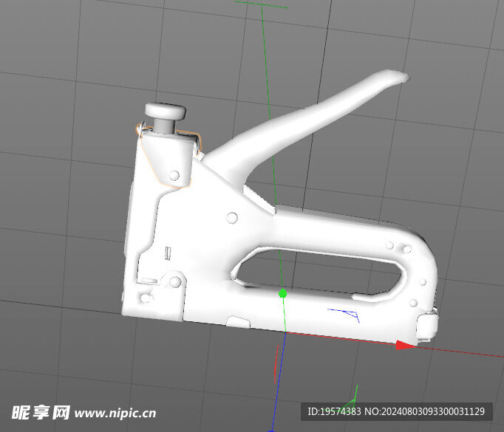Click the red X-axis arrow handle
504x432 pixels.
point(403,345)
